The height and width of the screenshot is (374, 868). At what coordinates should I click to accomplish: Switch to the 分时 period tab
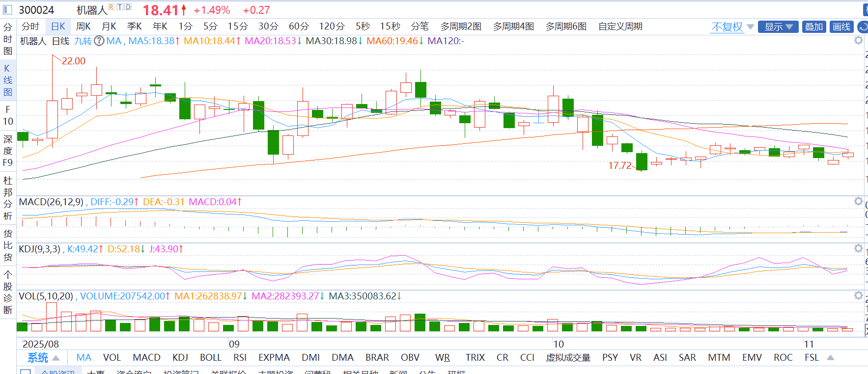30,27
